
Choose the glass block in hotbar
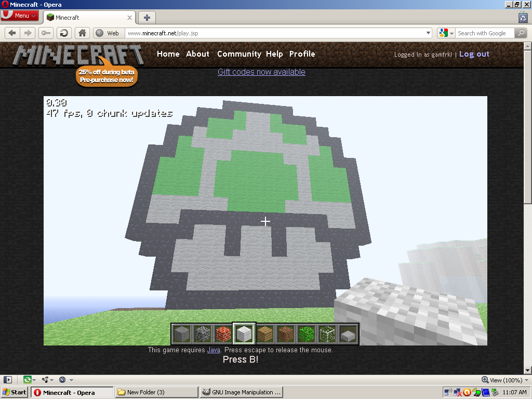click(x=327, y=334)
